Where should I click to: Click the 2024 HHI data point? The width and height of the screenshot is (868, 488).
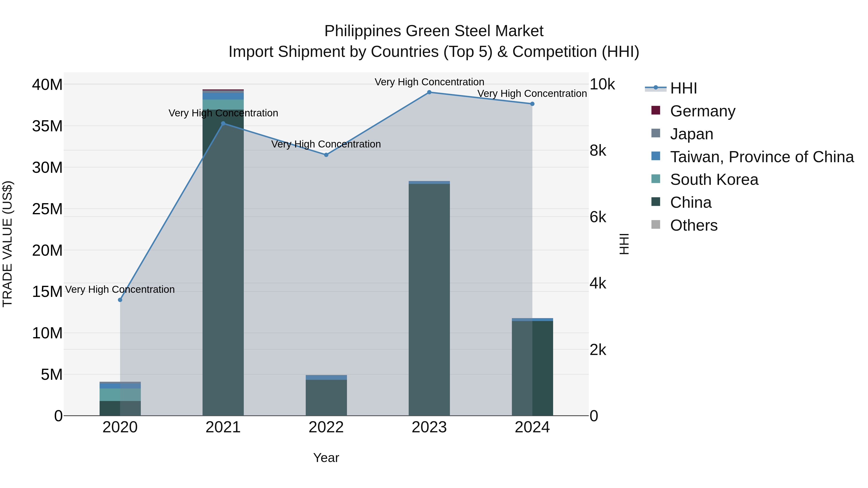point(532,104)
